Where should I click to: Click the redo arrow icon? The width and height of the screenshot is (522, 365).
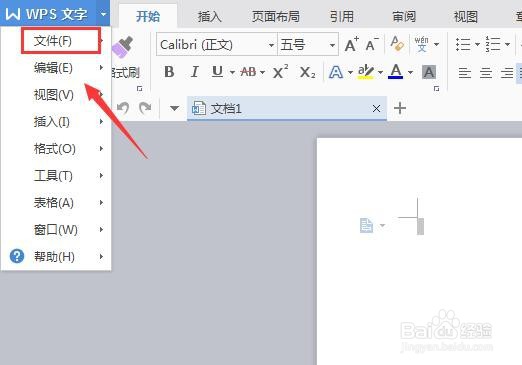(145, 108)
